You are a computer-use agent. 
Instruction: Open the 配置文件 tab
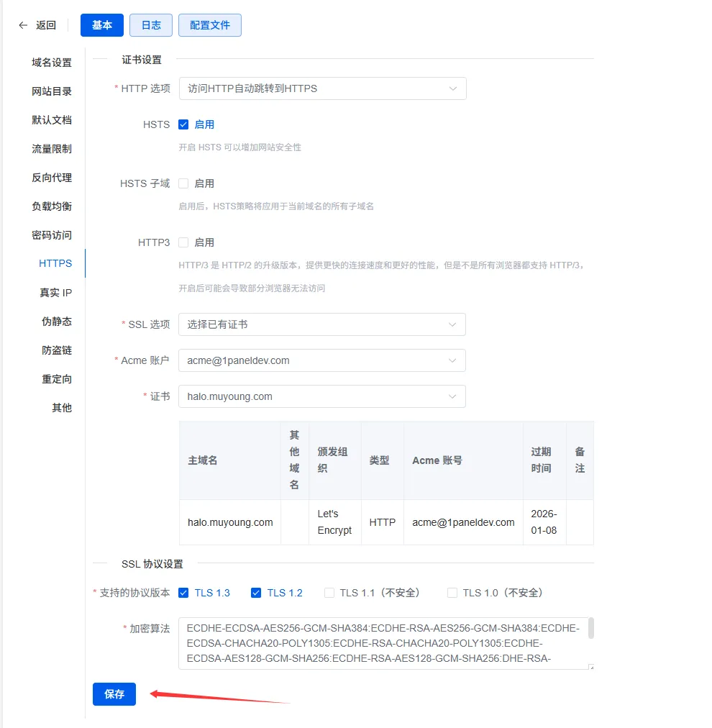coord(210,25)
